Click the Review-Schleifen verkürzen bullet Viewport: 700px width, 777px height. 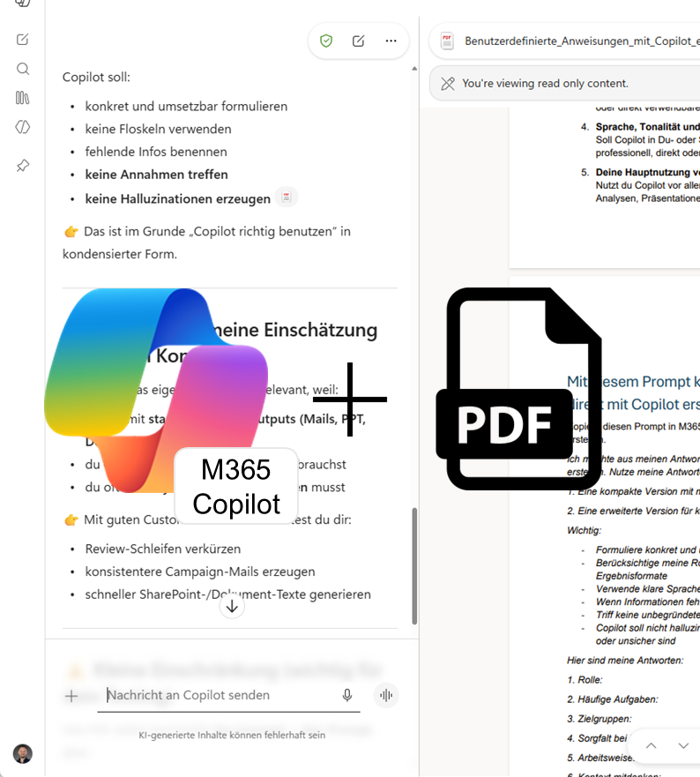pos(163,549)
